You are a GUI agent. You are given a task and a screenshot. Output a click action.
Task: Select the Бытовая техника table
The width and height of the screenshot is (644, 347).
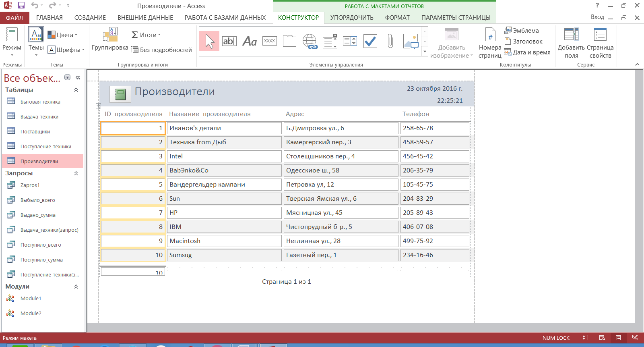point(43,102)
